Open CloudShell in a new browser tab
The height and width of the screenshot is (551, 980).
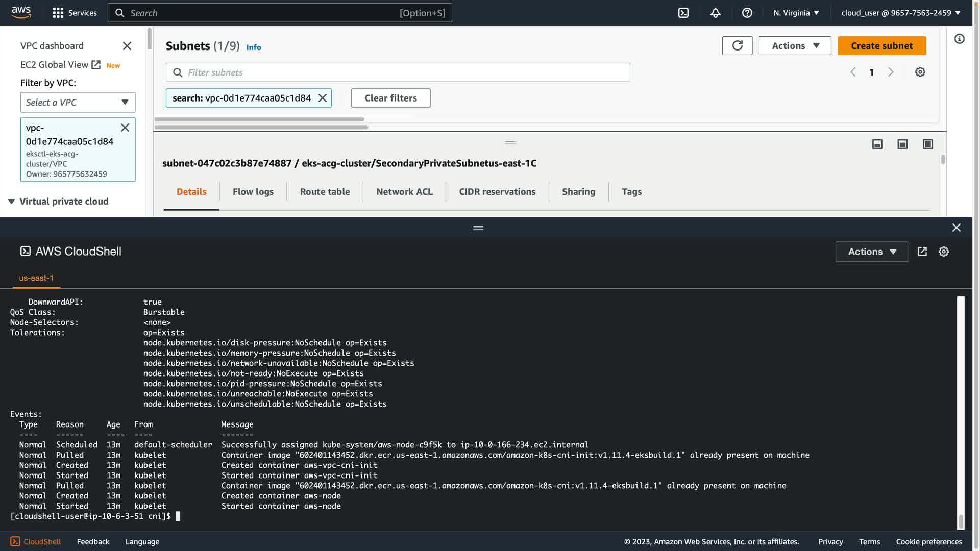[922, 252]
